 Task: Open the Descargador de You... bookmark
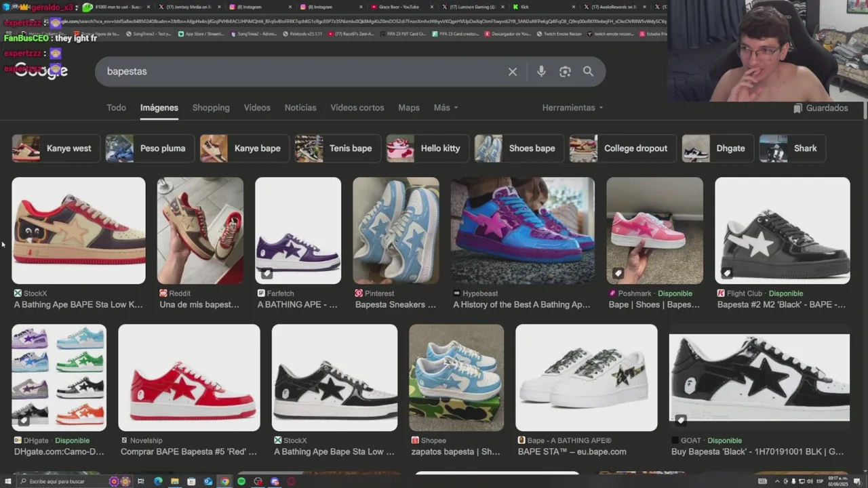509,33
